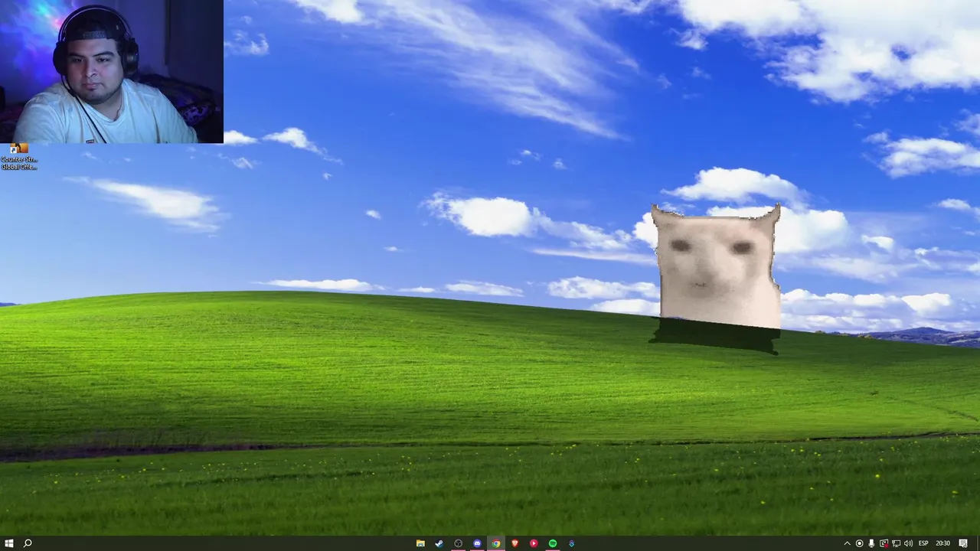The width and height of the screenshot is (980, 551).
Task: Switch to Discord on the taskbar
Action: tap(477, 543)
